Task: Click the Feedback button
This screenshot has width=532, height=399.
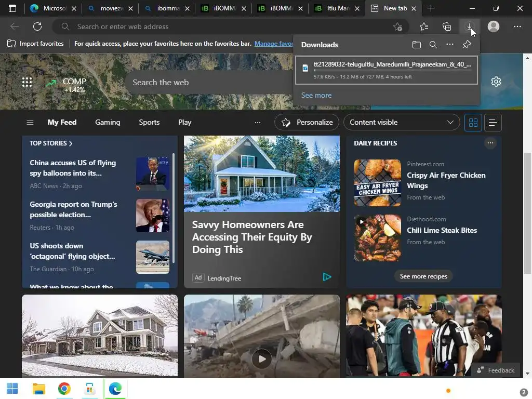Action: tap(495, 370)
